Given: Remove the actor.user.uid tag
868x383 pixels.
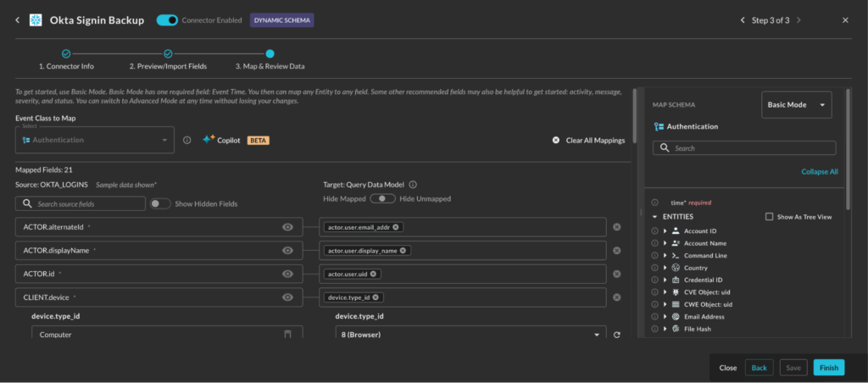Looking at the screenshot, I should (x=373, y=274).
